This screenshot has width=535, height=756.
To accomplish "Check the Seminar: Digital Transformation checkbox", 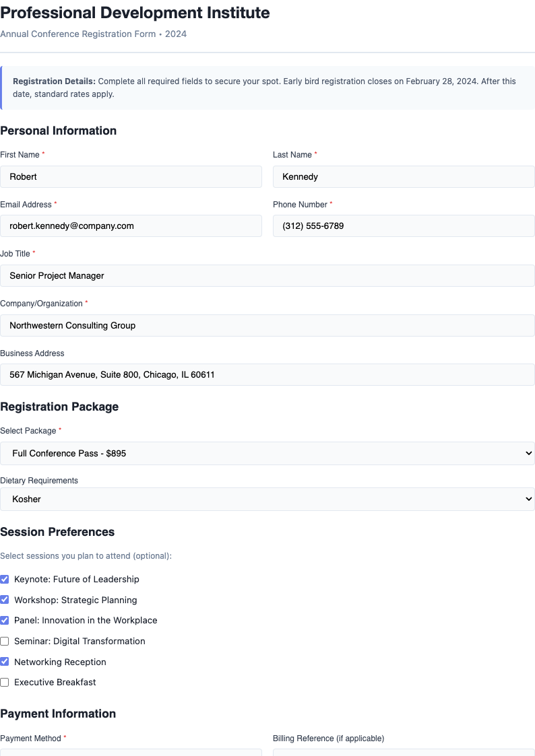I will coord(5,641).
